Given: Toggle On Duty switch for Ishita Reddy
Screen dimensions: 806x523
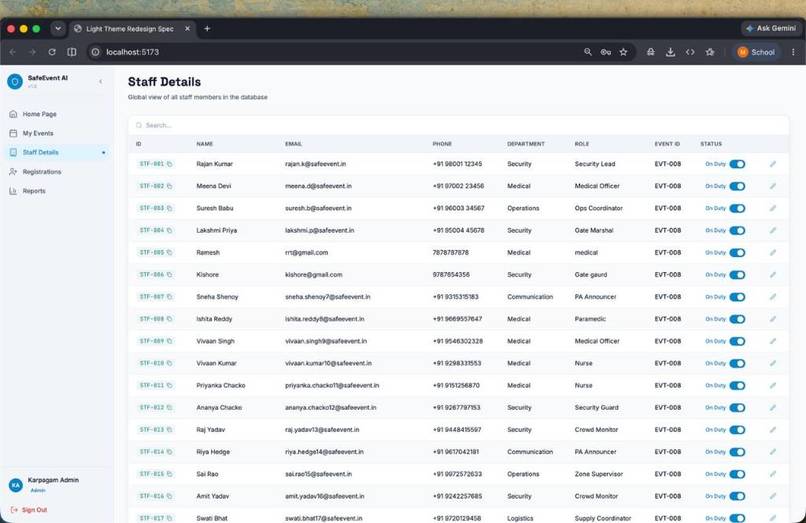Looking at the screenshot, I should (737, 319).
